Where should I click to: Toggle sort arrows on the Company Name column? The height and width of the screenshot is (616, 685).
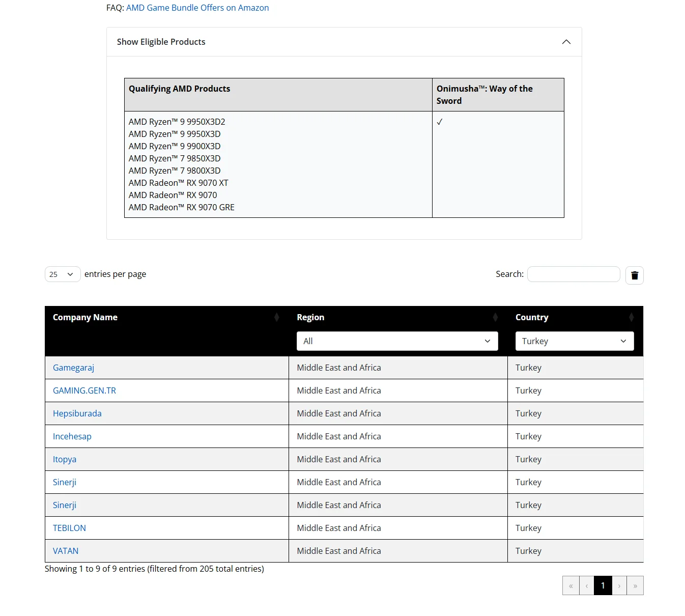[x=277, y=317]
